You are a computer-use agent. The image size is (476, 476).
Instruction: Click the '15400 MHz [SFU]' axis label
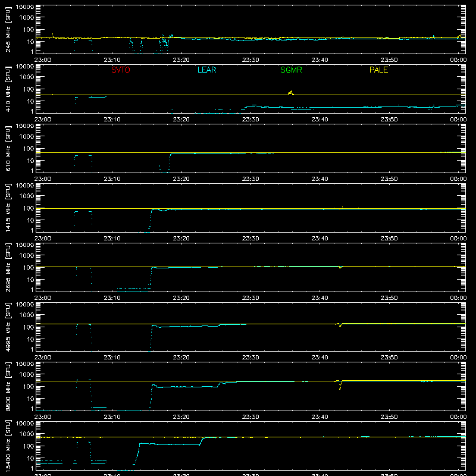8,446
